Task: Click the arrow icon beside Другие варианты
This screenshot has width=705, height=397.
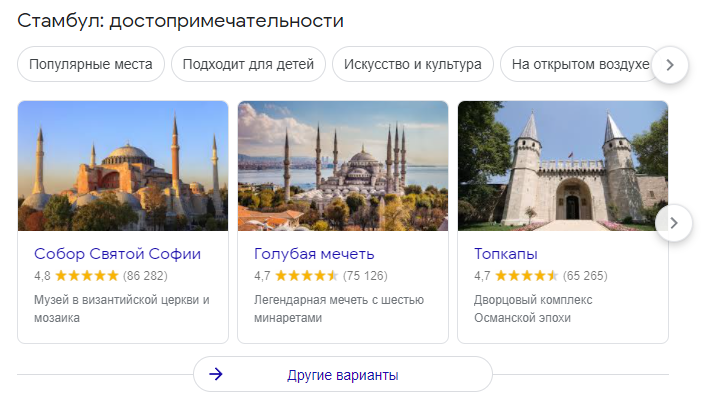Action: coord(216,374)
